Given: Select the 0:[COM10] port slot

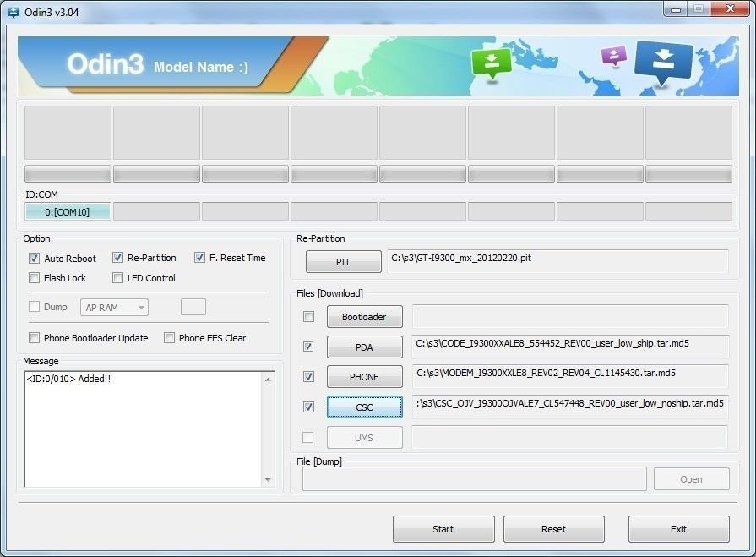Looking at the screenshot, I should [68, 211].
